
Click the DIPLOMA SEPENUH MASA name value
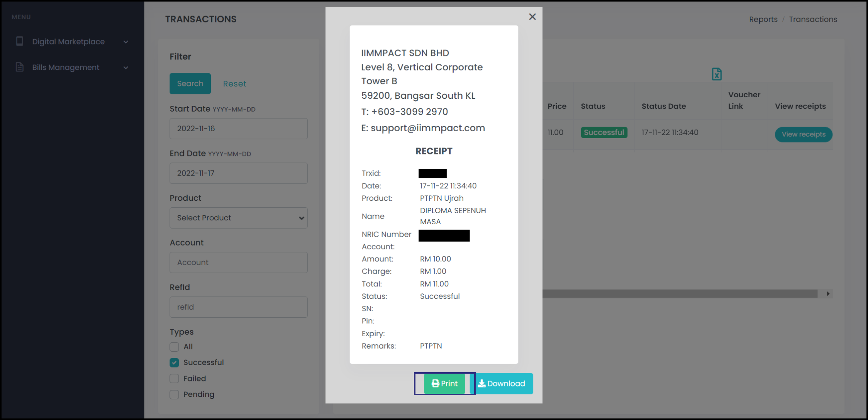pyautogui.click(x=453, y=216)
